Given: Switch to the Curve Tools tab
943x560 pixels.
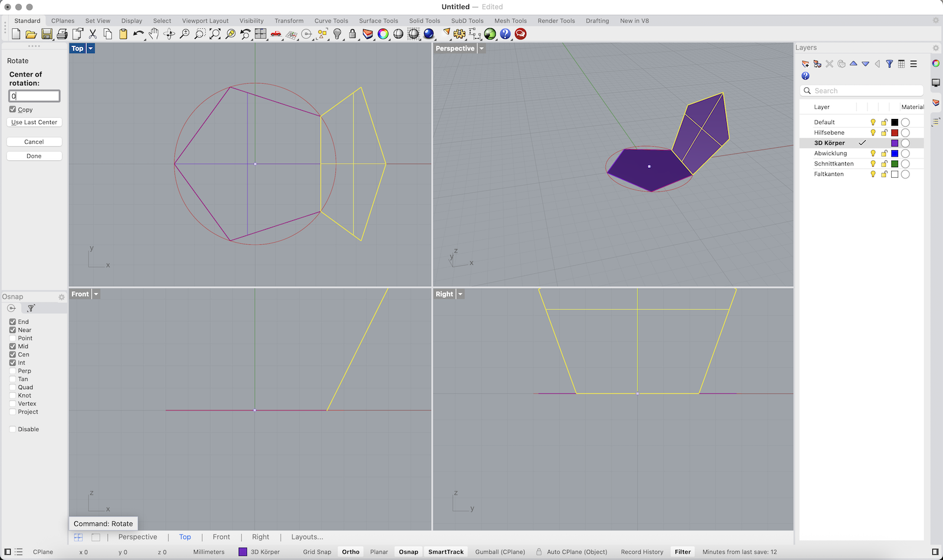Looking at the screenshot, I should (331, 21).
